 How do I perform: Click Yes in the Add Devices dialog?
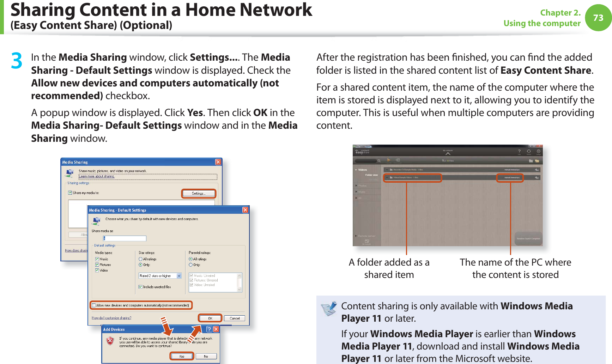(x=182, y=356)
